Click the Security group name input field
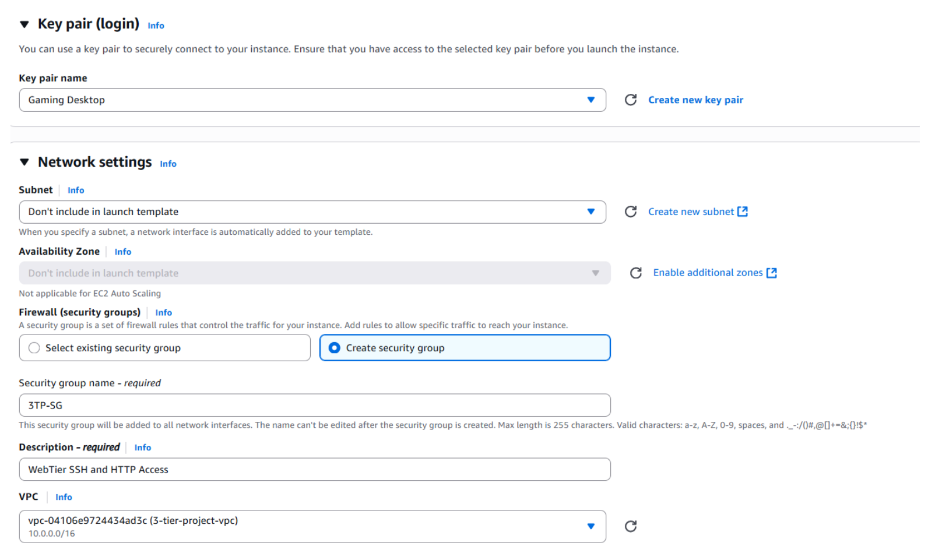Screen dimensions: 935x560 (314, 405)
